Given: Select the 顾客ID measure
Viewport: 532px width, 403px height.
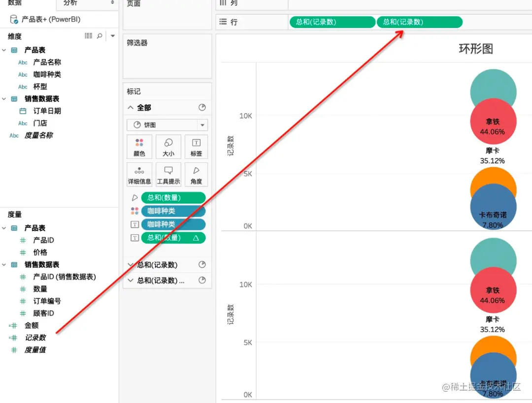Looking at the screenshot, I should [43, 313].
